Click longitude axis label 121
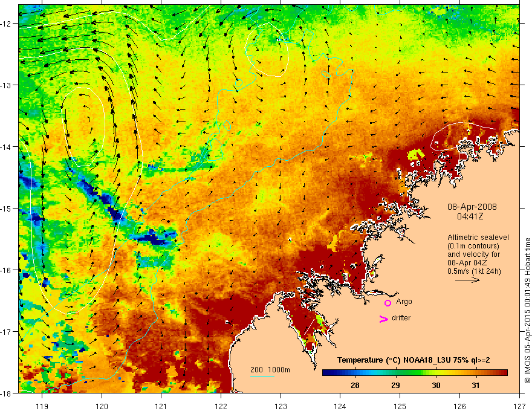 (x=161, y=406)
